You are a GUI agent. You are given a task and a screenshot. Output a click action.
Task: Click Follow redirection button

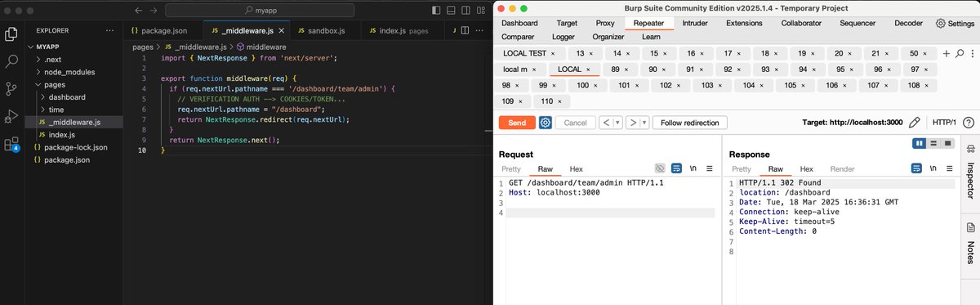point(690,123)
